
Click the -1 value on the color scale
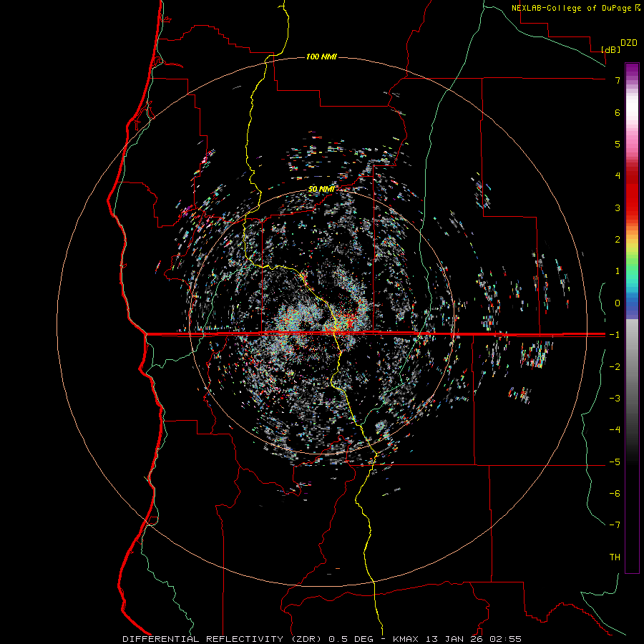(615, 335)
